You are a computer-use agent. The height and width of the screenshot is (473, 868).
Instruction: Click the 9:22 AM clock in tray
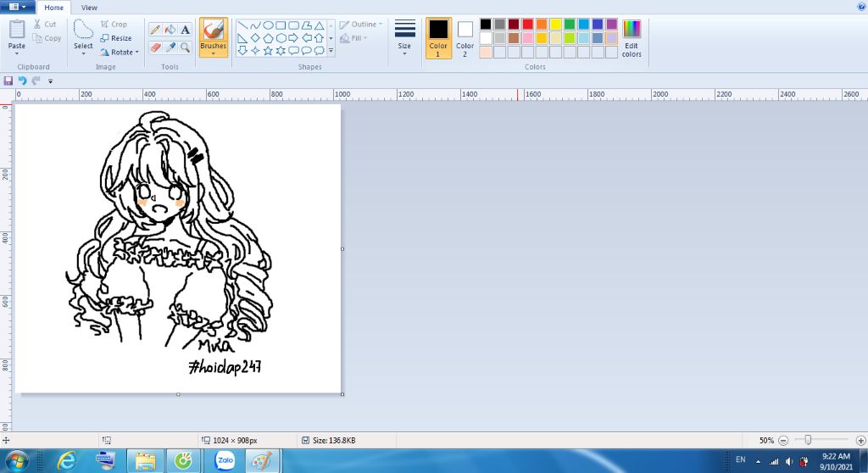[x=836, y=456]
